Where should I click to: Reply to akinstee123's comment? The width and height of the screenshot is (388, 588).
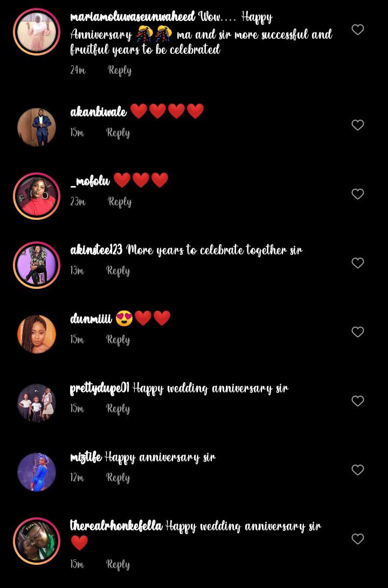coord(118,271)
